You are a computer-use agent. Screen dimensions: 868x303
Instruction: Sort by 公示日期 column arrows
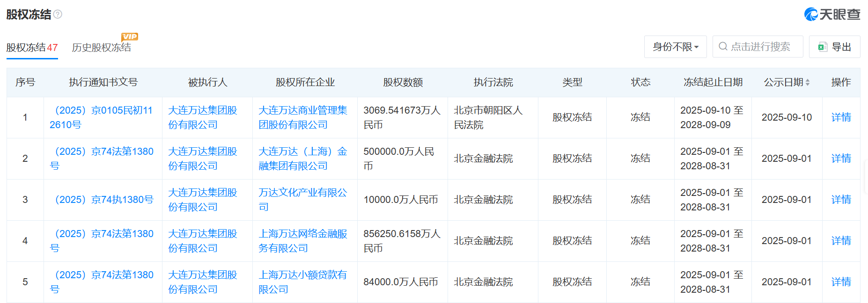coord(808,82)
